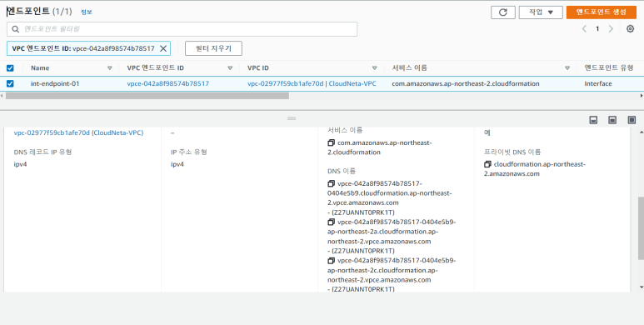This screenshot has height=325, width=644.
Task: Sort by the Name column
Action: [110, 68]
